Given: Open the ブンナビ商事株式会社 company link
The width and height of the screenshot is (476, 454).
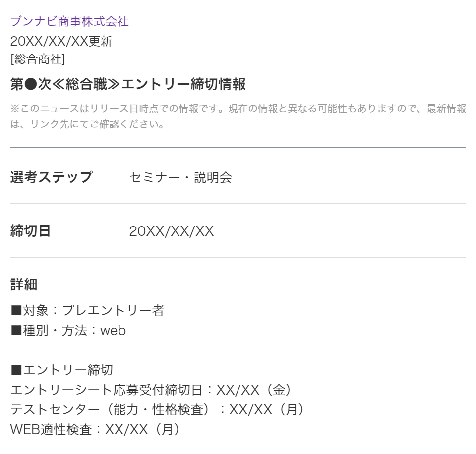Looking at the screenshot, I should [69, 21].
